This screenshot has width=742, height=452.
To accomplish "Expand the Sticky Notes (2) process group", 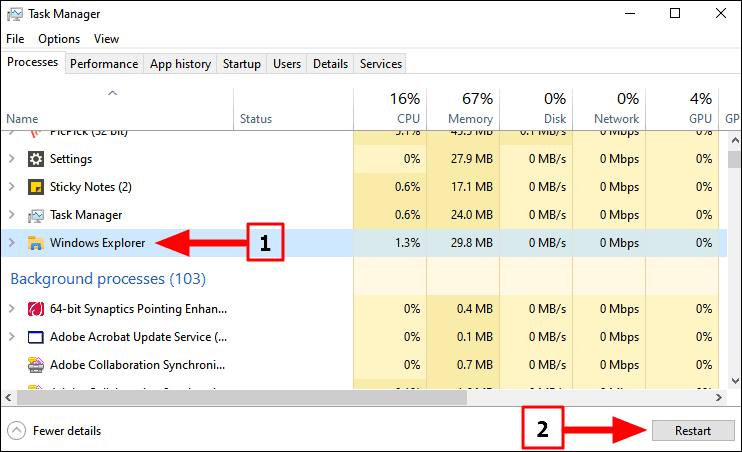I will [12, 187].
